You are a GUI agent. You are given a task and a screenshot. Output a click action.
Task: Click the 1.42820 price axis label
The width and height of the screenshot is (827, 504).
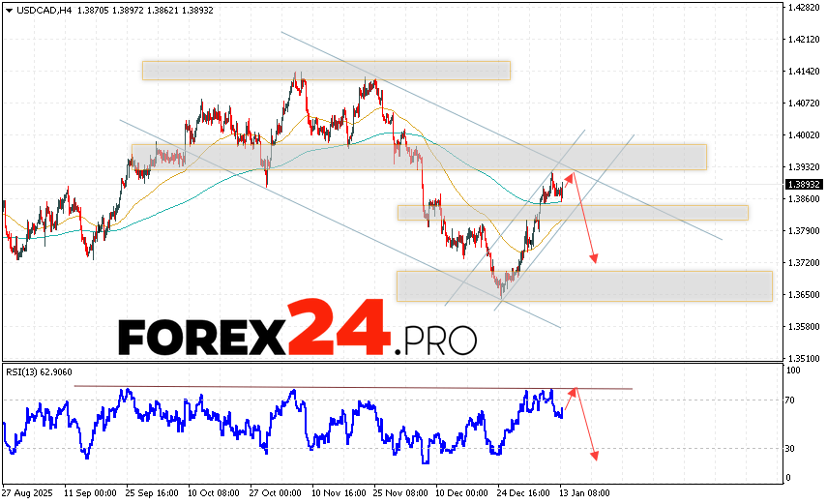(x=804, y=8)
